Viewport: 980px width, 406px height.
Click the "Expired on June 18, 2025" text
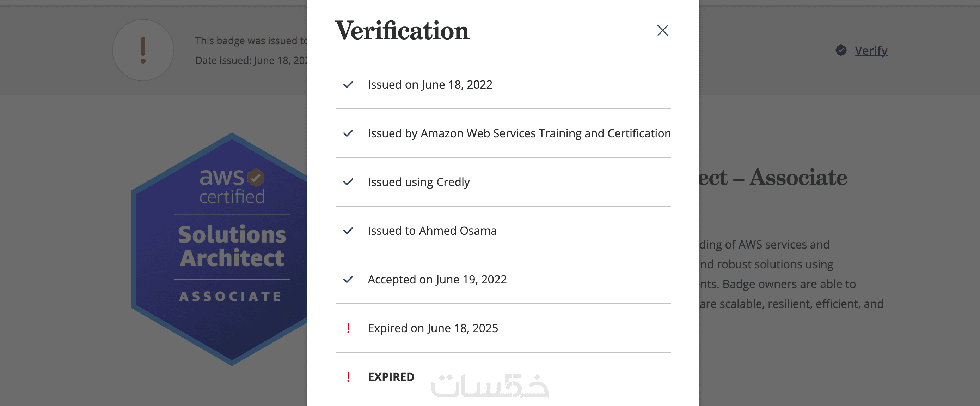point(433,328)
